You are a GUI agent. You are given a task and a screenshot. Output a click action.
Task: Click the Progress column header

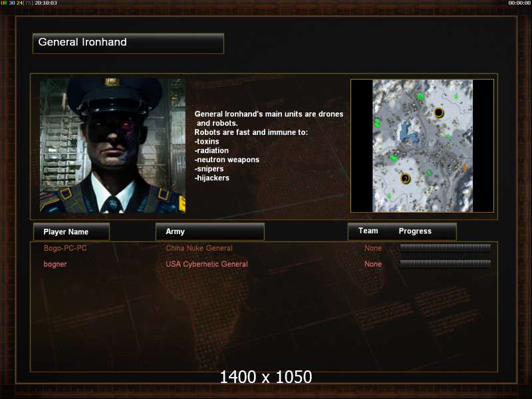[x=415, y=231]
